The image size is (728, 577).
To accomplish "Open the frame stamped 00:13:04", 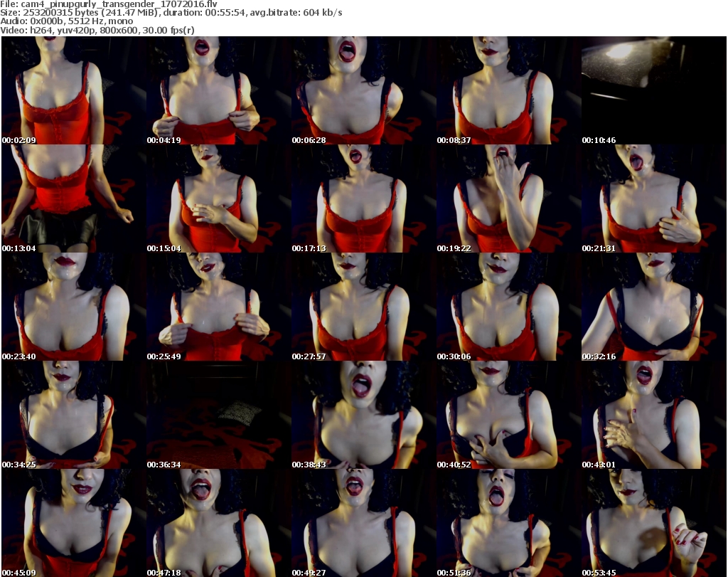I will [73, 198].
